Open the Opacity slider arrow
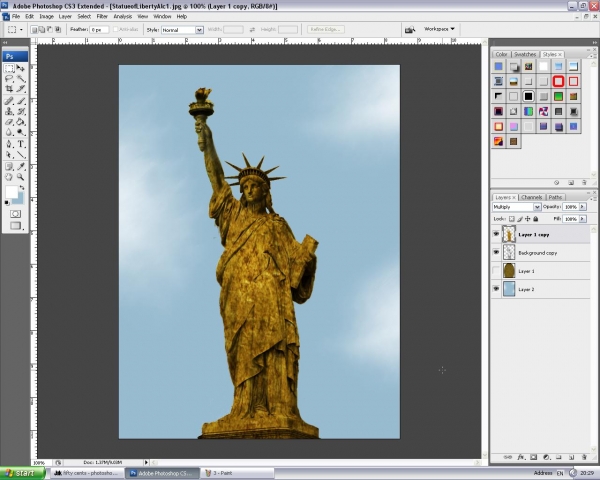 point(582,207)
